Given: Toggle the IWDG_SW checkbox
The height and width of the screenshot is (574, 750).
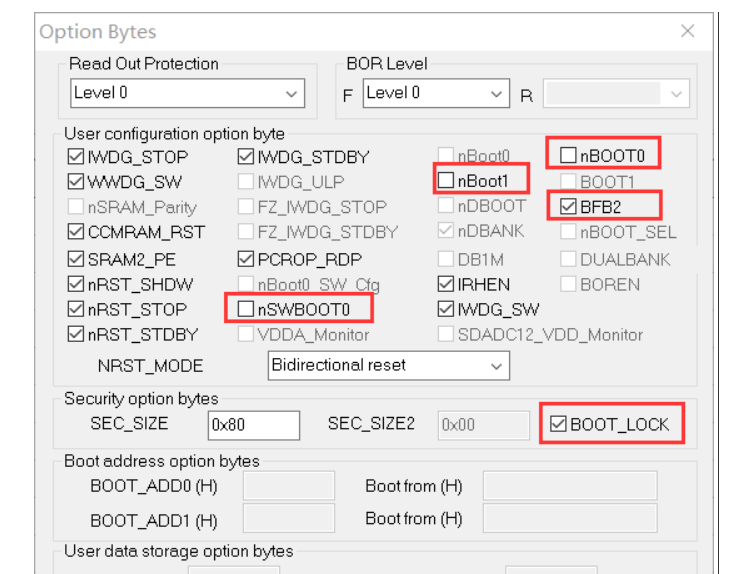Looking at the screenshot, I should pyautogui.click(x=445, y=309).
